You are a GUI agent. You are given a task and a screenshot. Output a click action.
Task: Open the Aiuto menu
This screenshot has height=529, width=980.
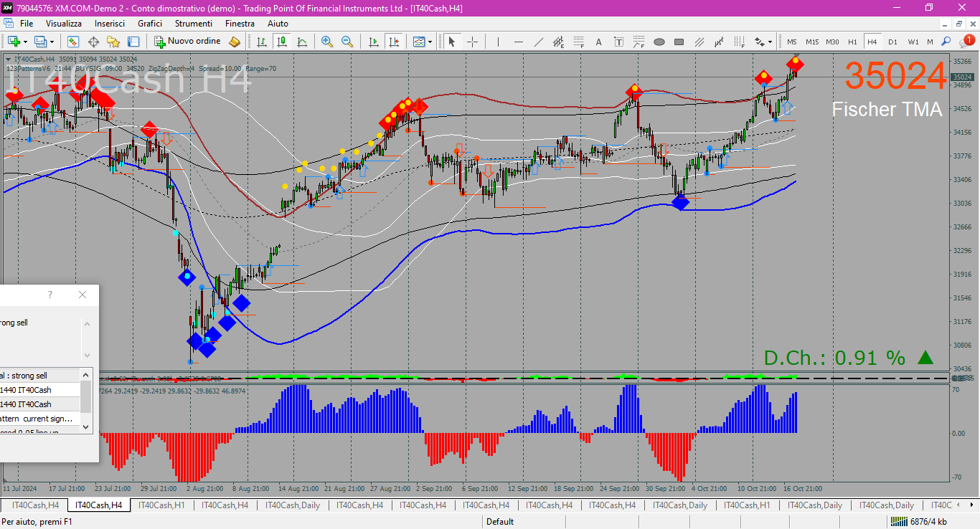click(x=278, y=24)
